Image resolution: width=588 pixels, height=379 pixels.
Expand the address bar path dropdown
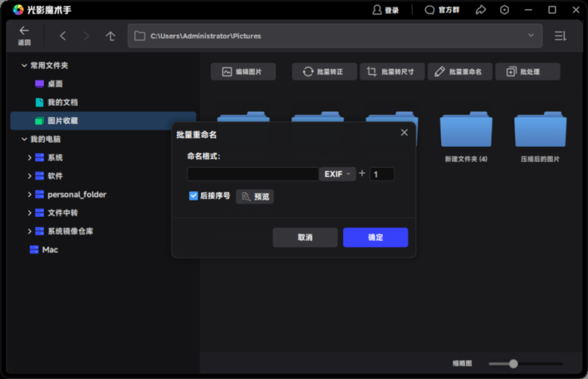(x=530, y=36)
